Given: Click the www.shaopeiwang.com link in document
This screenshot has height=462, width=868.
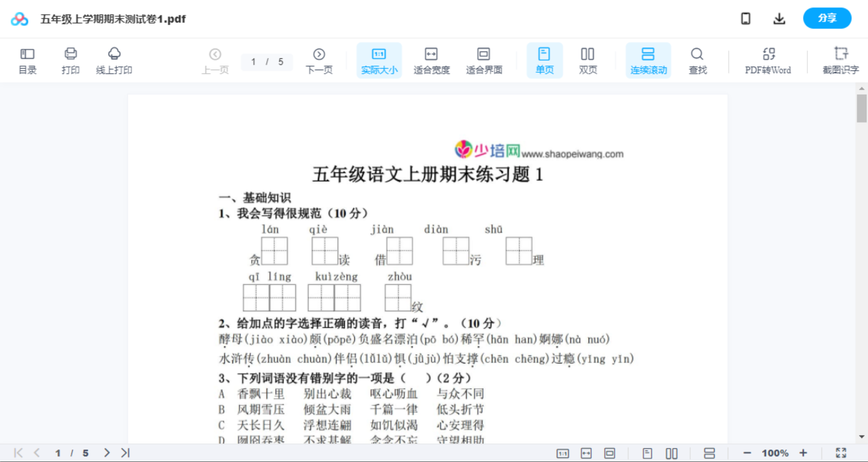Looking at the screenshot, I should 573,154.
